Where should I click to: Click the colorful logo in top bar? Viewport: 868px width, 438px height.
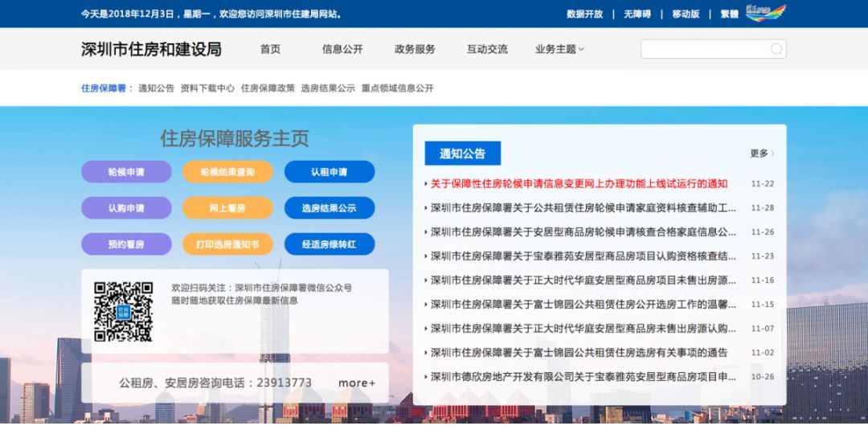pos(764,14)
